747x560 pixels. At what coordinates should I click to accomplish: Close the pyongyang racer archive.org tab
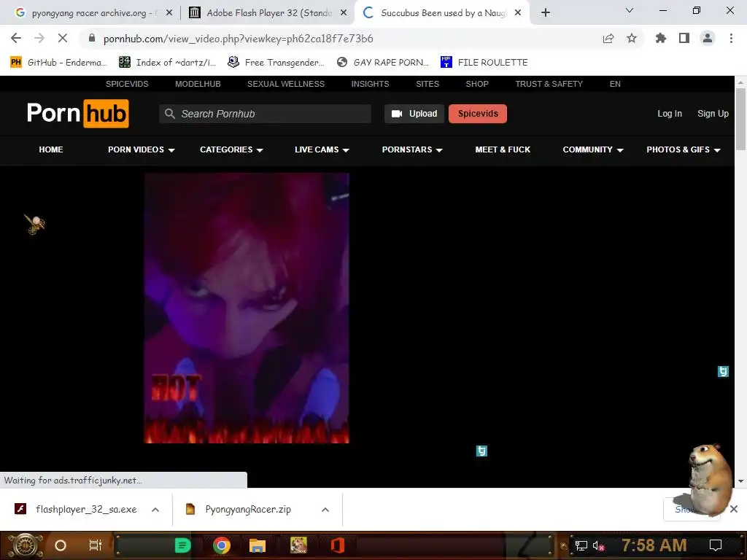click(169, 13)
